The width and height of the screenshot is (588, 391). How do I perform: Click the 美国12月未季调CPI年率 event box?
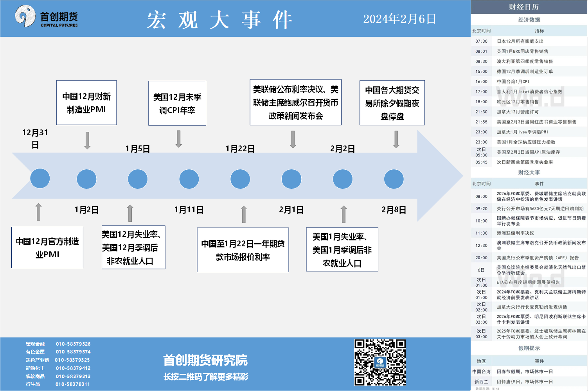point(177,103)
